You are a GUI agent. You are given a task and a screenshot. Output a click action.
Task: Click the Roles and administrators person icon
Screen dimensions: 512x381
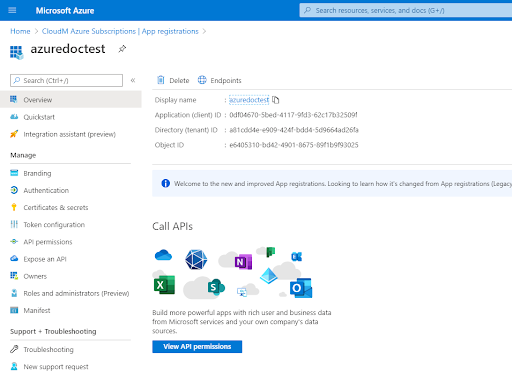coord(14,293)
